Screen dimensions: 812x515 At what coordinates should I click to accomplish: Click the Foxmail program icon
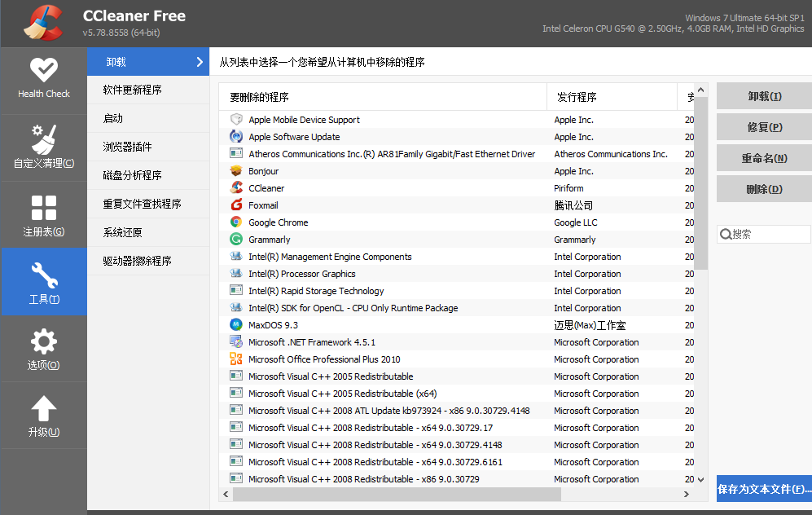pos(236,205)
